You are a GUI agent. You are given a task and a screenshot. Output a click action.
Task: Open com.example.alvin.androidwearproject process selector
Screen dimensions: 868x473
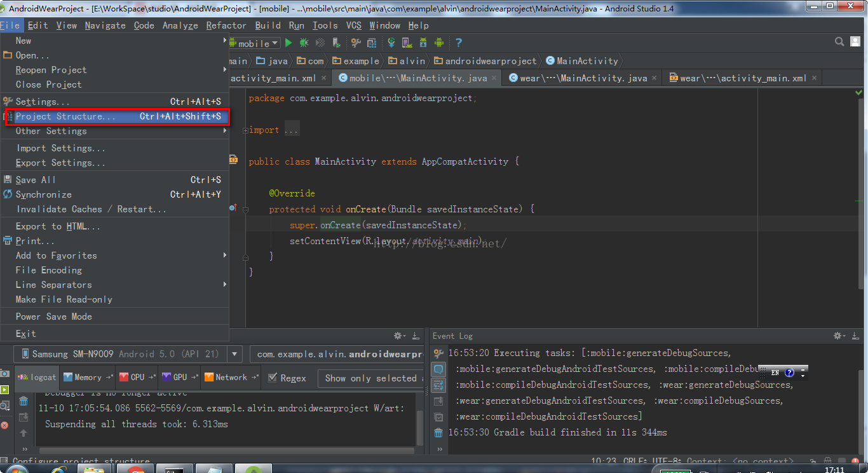[x=337, y=354]
